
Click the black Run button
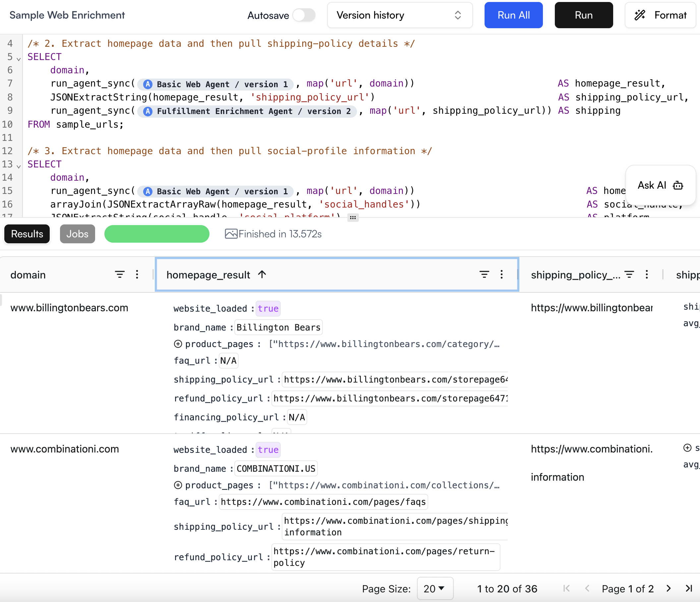pos(583,15)
